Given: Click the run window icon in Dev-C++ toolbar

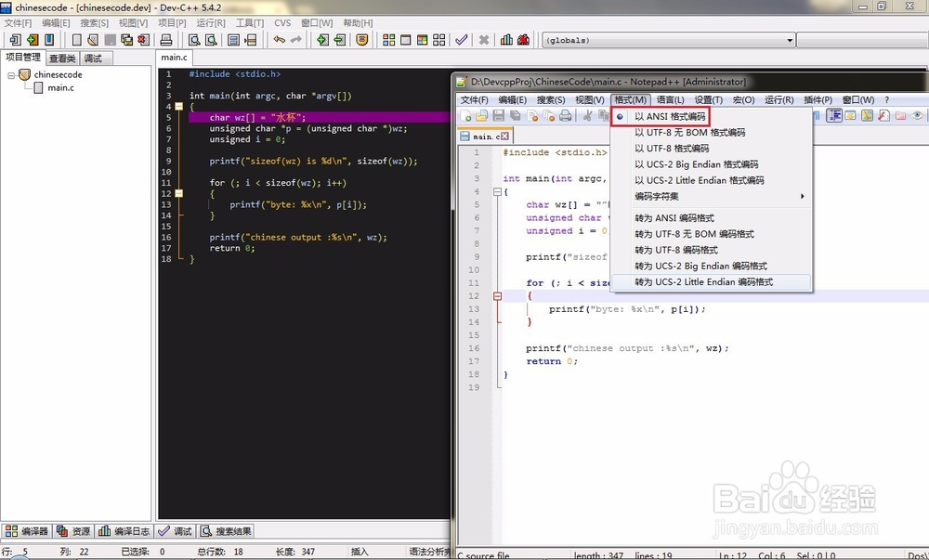Looking at the screenshot, I should coord(406,40).
